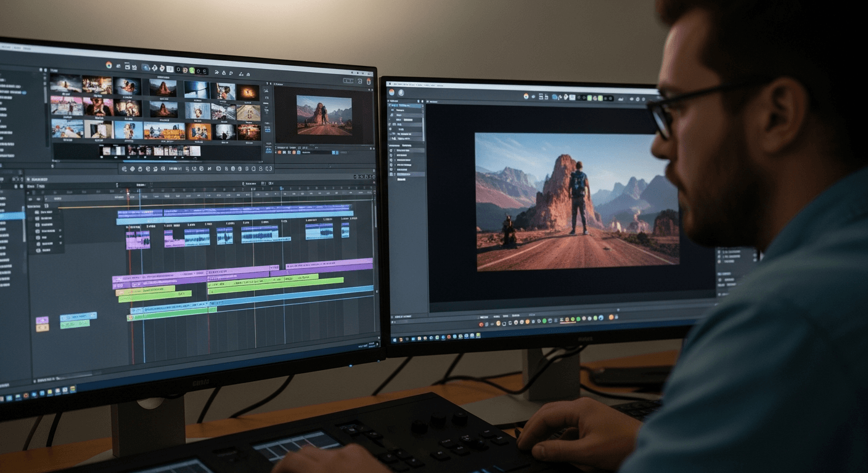Toggle the first track icon in timeline track header list
This screenshot has width=868, height=473.
point(37,212)
